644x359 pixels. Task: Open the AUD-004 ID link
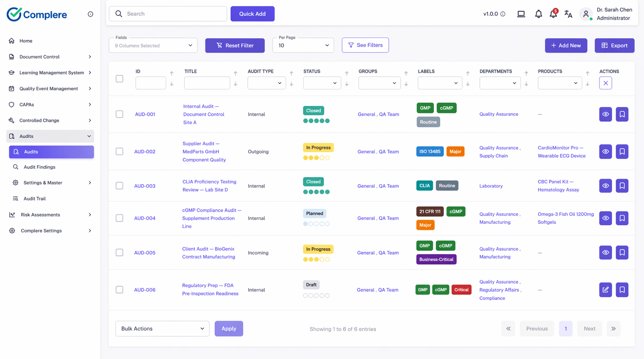(145, 218)
